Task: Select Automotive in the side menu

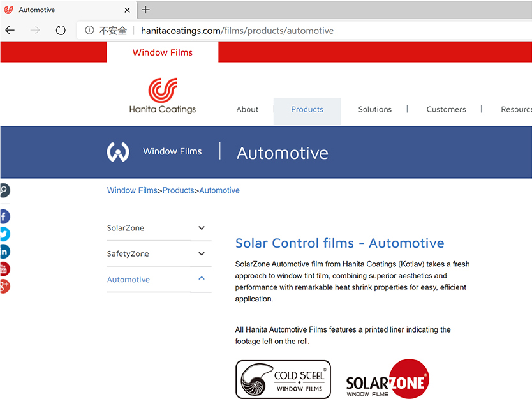Action: [128, 280]
